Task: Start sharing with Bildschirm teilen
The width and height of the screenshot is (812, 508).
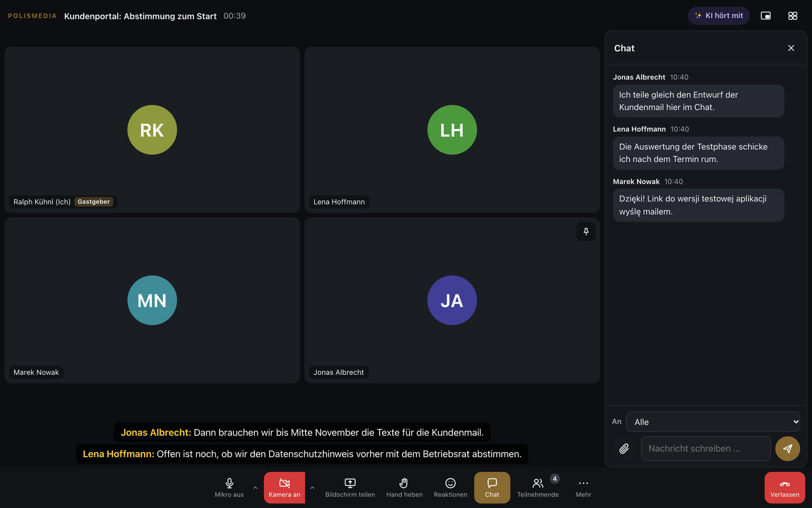Action: [x=350, y=488]
